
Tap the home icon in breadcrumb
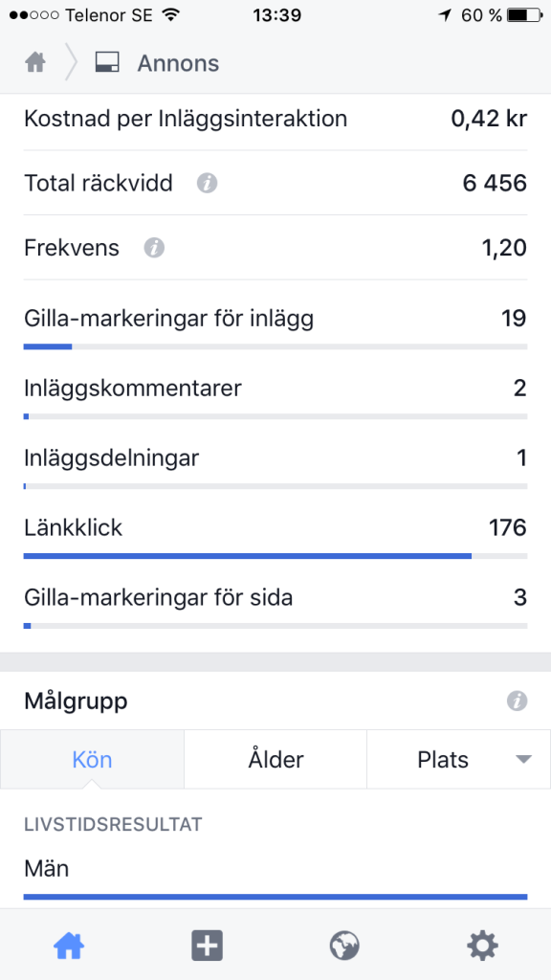(35, 63)
